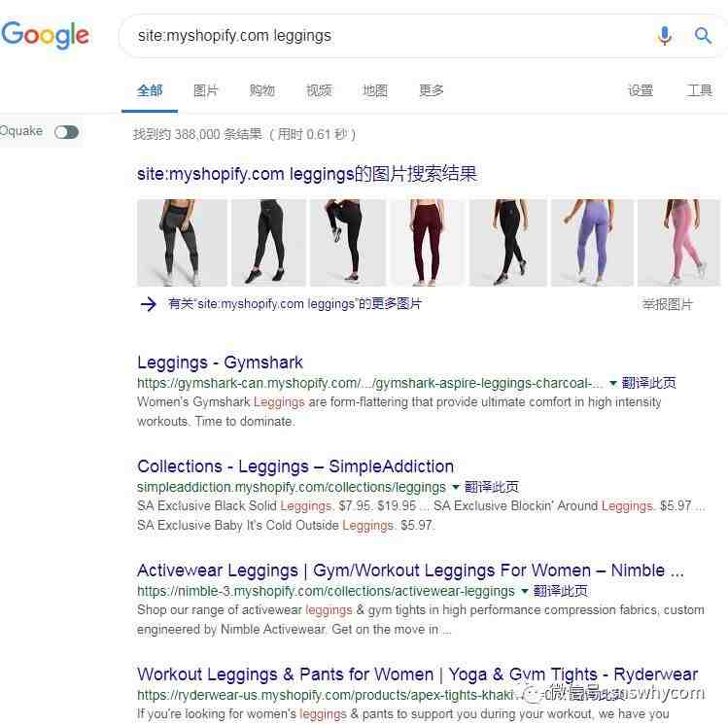Expand the dropdown arrow after simpleaddiction URL
Screen dimensions: 728x725
click(x=456, y=487)
